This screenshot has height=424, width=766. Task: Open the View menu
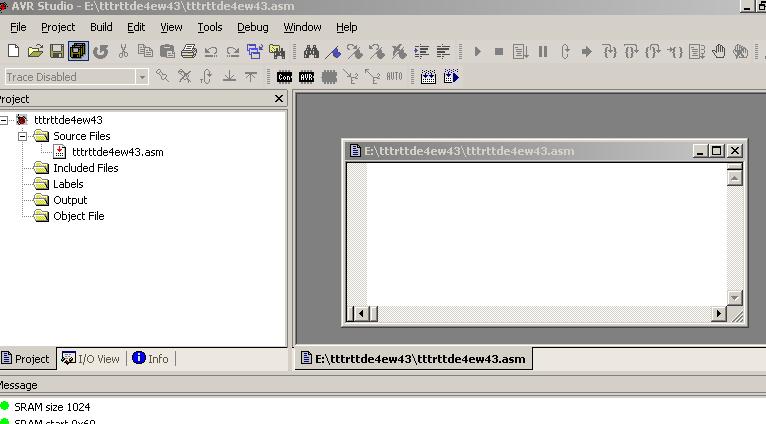(171, 27)
